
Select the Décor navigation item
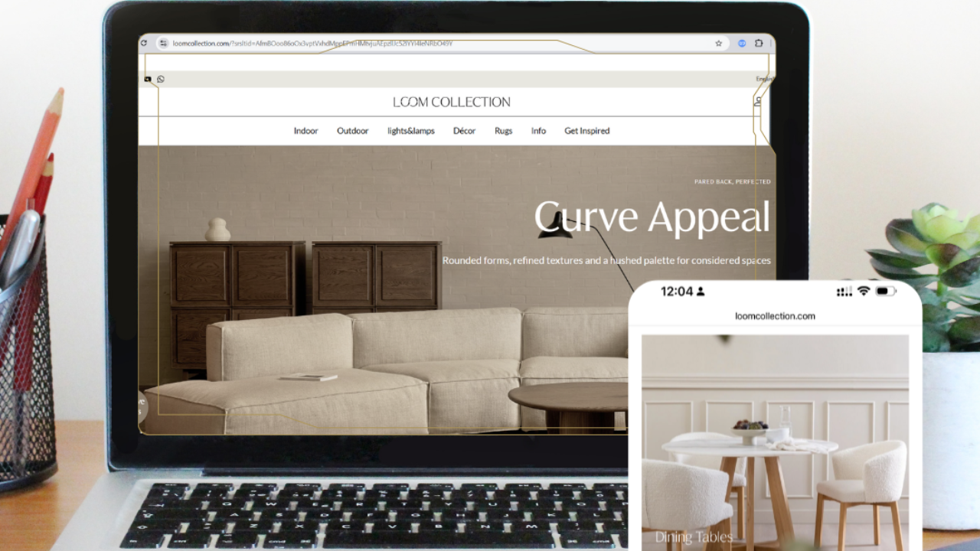click(464, 130)
